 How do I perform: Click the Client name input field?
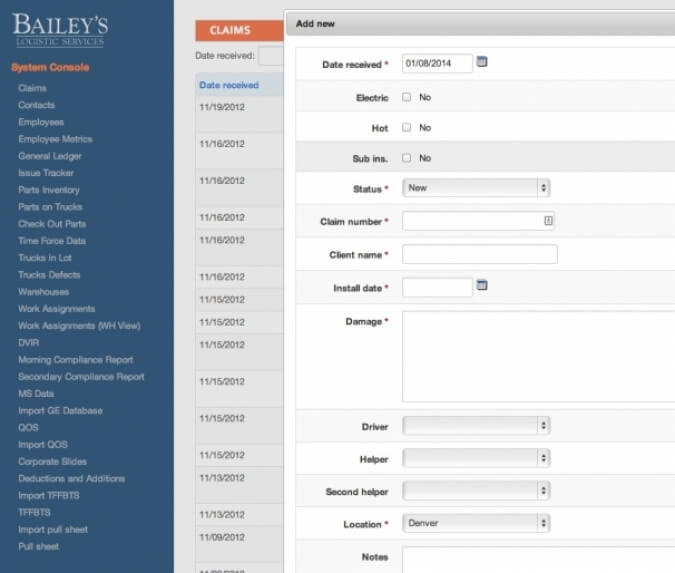point(480,254)
